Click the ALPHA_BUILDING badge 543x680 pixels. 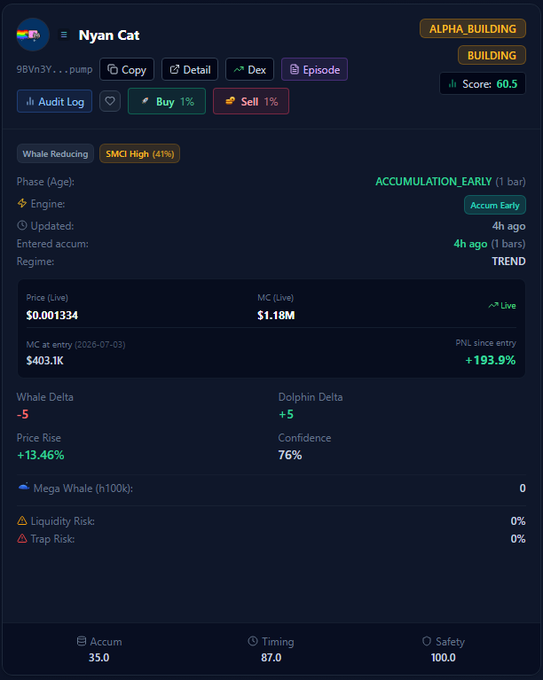coord(473,29)
